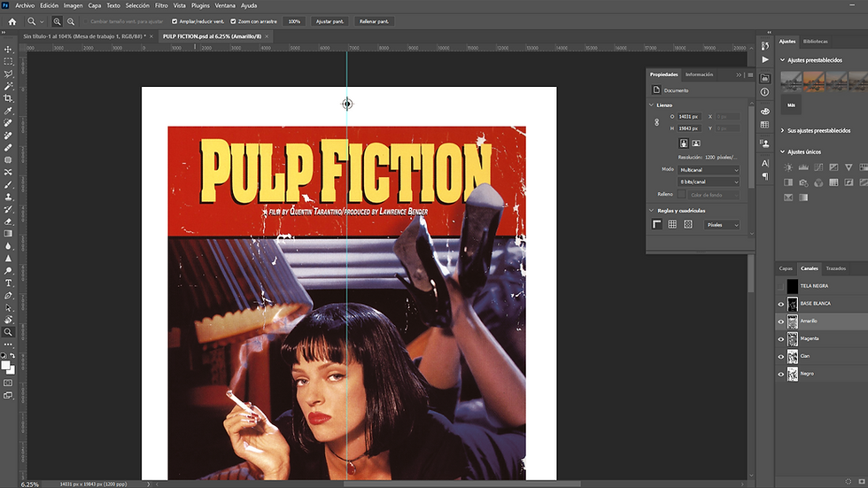Click the foreground color swatch
868x488 pixels.
[5, 366]
